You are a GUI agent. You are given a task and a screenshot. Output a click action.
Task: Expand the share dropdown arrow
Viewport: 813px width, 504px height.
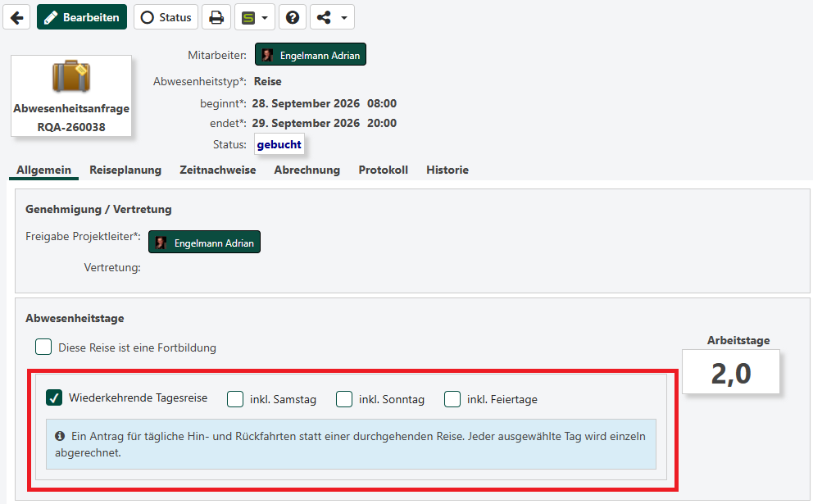[343, 18]
